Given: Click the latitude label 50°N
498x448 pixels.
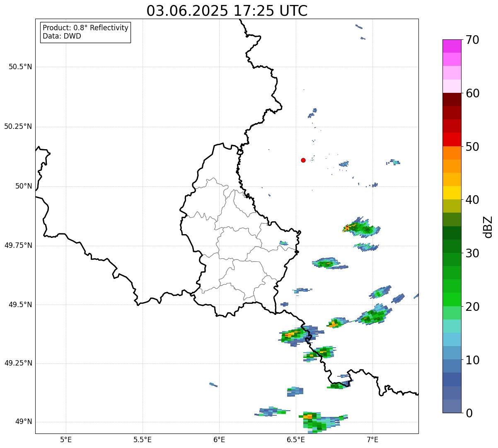Looking at the screenshot, I should tap(24, 186).
